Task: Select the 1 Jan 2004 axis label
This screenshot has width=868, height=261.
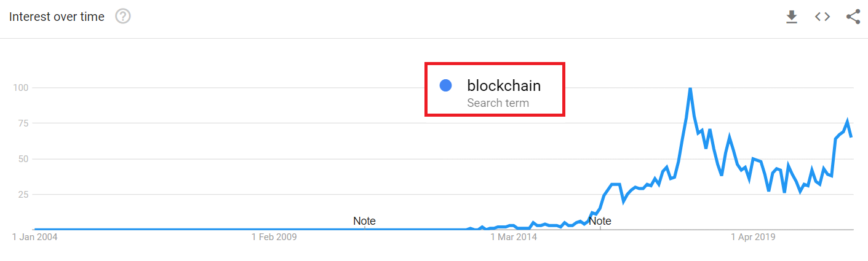Action: tap(35, 236)
